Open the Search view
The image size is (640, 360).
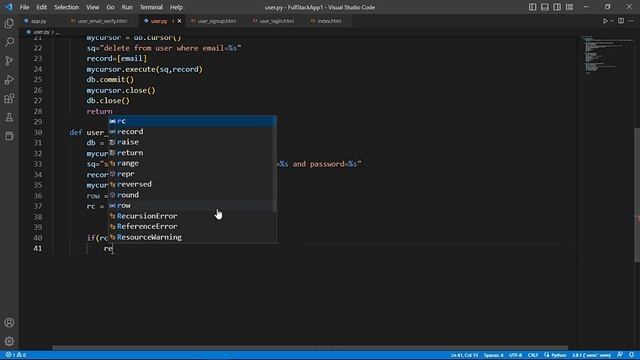[x=9, y=42]
